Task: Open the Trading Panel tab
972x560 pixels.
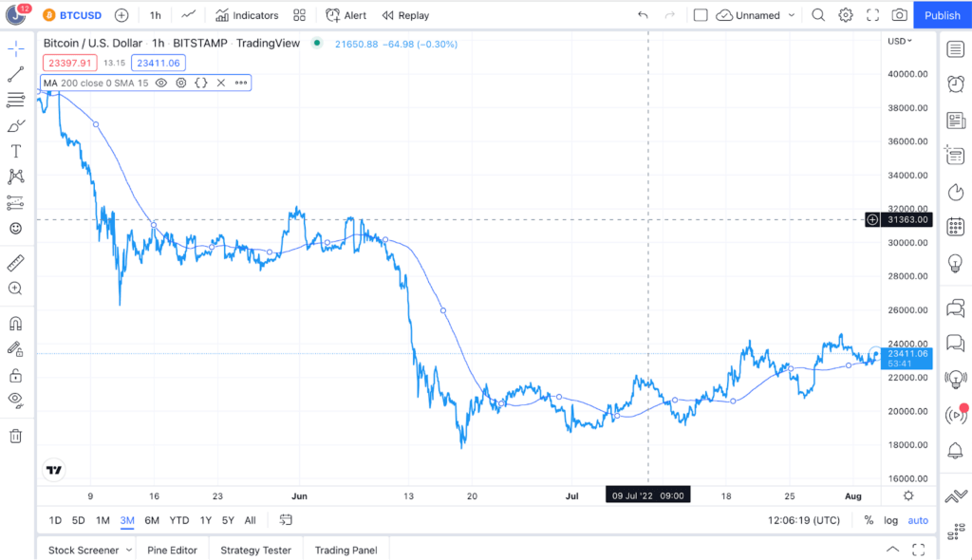Action: 346,551
